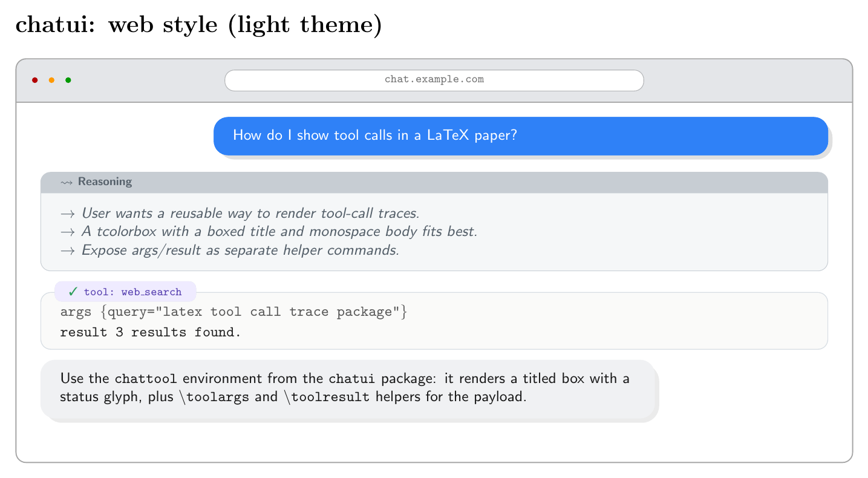The image size is (868, 478).
Task: Click second reasoning arrow about tcolorbox
Action: click(x=68, y=232)
